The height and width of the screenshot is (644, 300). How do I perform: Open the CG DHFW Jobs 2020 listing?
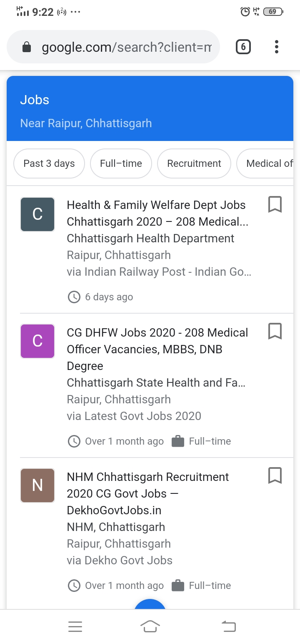[x=157, y=341]
